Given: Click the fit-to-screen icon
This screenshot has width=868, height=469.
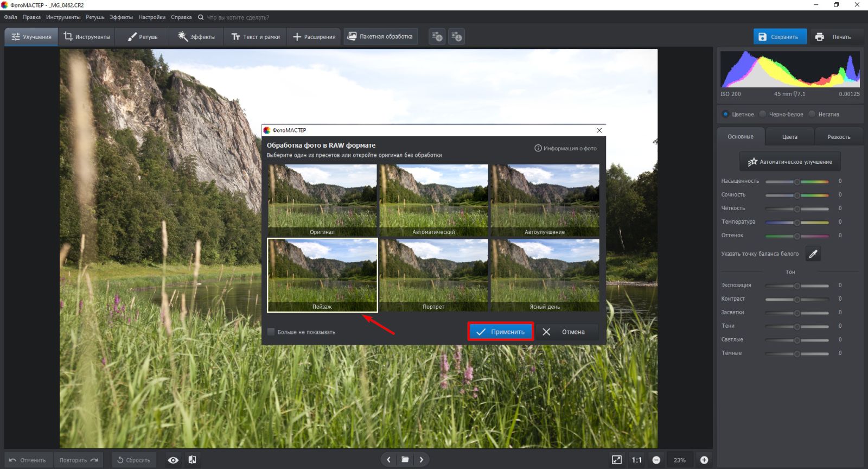Looking at the screenshot, I should (617, 460).
